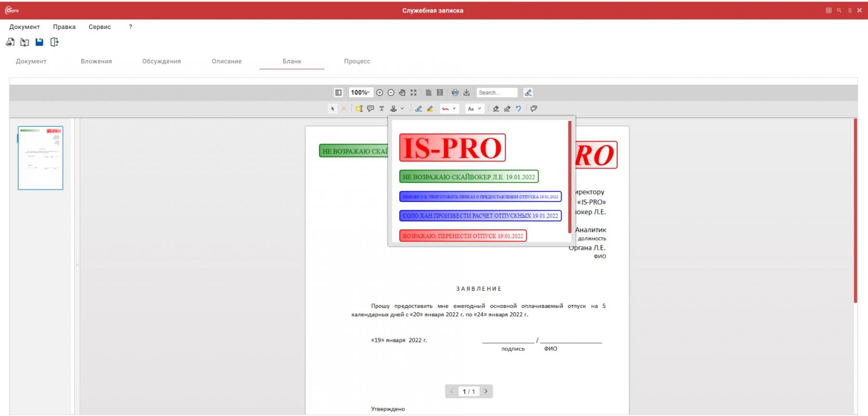This screenshot has width=868, height=416.
Task: Switch to the Бланк tab
Action: (292, 61)
